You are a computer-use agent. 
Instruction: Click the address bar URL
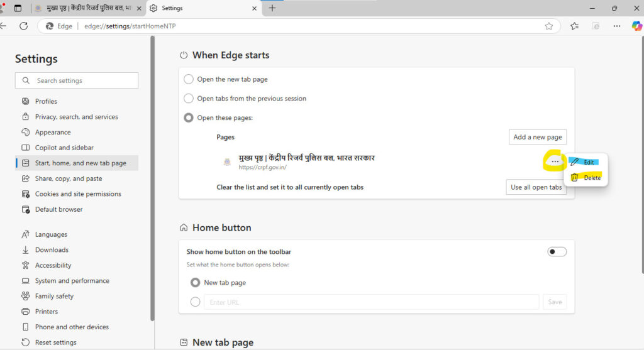(x=130, y=26)
